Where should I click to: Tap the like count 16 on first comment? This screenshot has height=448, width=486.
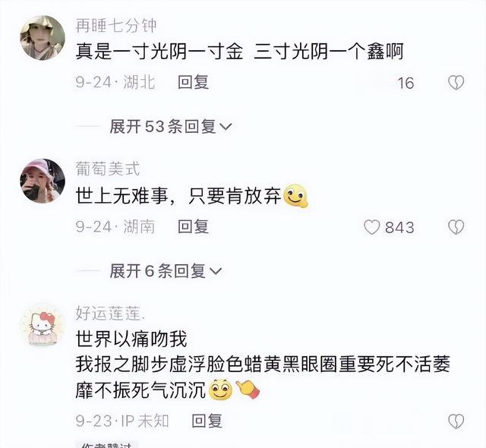[x=406, y=84]
